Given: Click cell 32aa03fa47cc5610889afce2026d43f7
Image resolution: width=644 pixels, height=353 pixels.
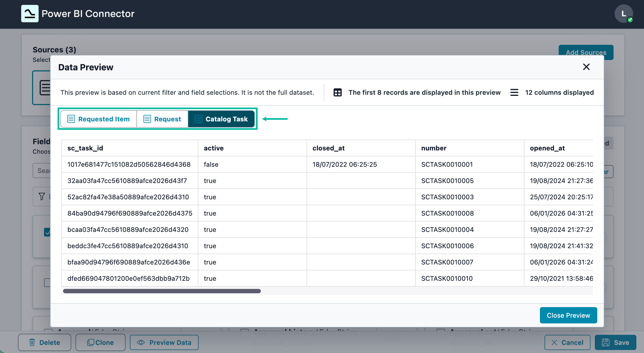Looking at the screenshot, I should 130,181.
